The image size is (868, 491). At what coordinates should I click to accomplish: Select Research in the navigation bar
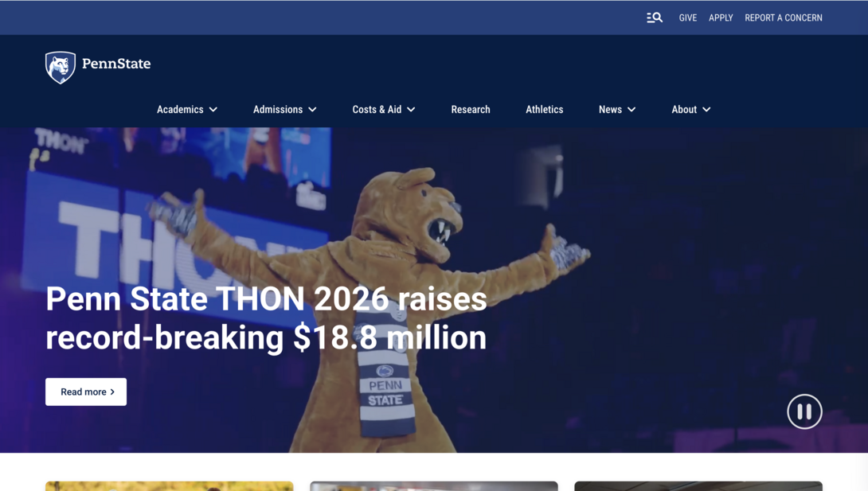click(471, 109)
